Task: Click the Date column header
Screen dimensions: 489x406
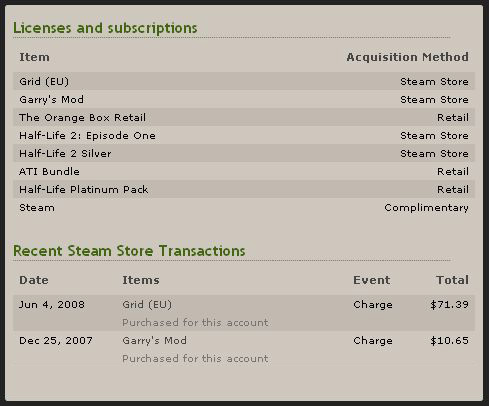Action: (x=34, y=280)
